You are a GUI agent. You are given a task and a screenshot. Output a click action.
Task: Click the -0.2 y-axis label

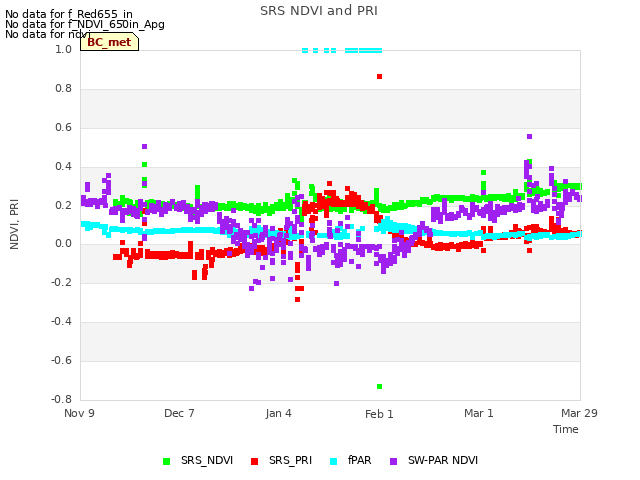point(61,283)
